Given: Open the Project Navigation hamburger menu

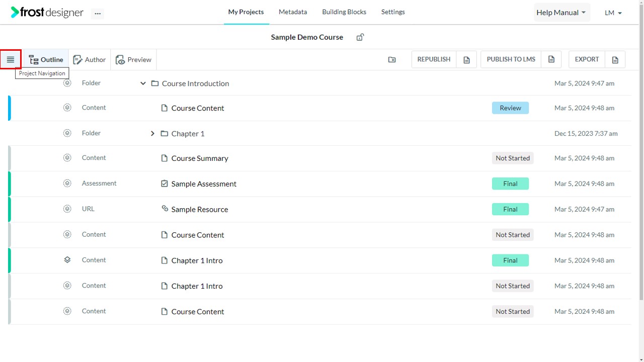Looking at the screenshot, I should 11,59.
